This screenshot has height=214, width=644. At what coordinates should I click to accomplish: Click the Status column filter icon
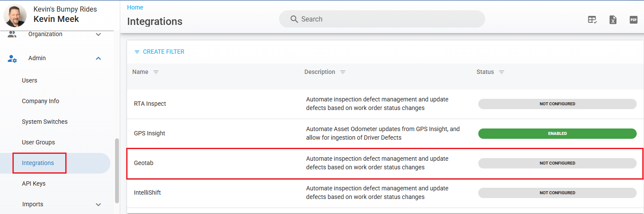click(x=501, y=72)
